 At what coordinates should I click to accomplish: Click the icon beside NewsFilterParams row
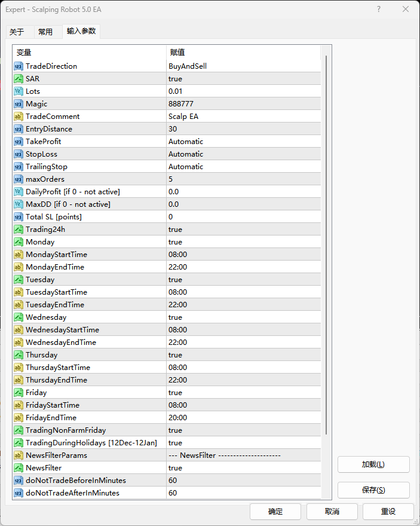point(19,455)
